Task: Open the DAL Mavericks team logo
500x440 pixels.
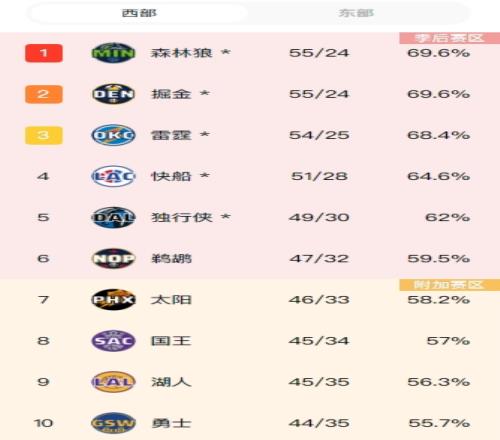Action: (113, 217)
